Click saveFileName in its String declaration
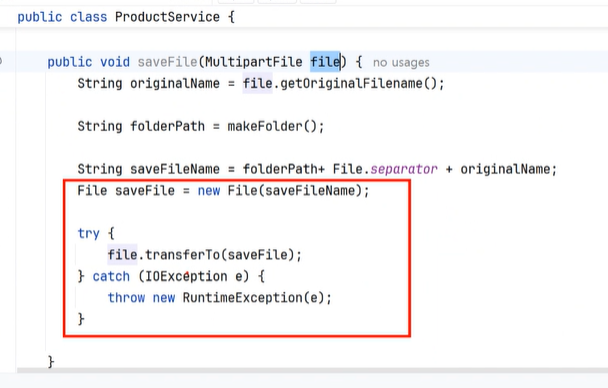 click(x=175, y=169)
